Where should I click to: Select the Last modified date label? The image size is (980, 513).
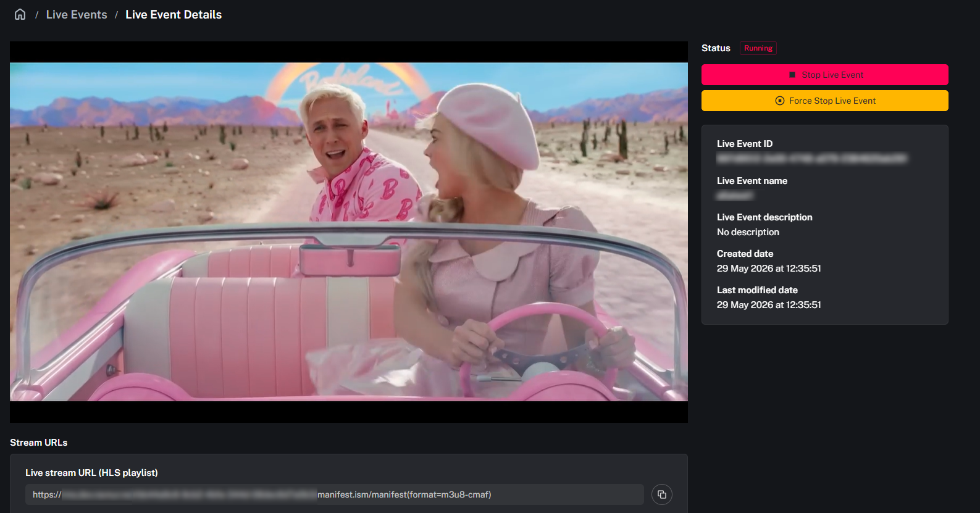(x=757, y=290)
